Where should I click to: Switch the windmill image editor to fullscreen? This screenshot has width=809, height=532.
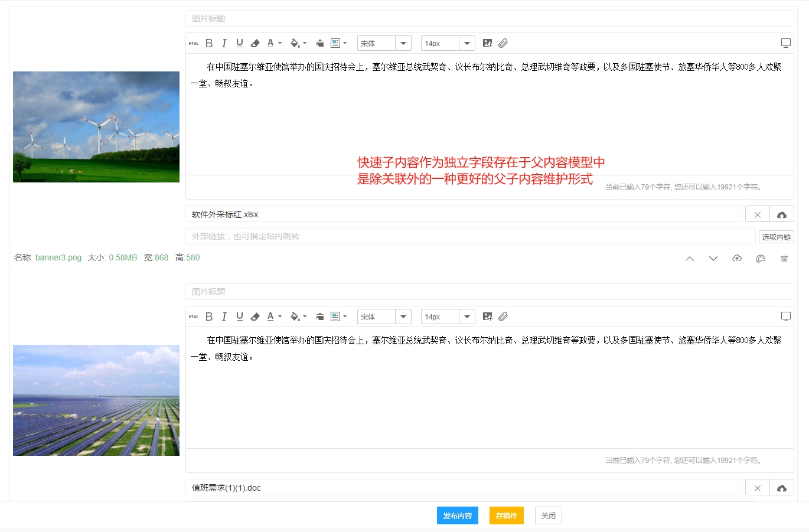point(786,43)
